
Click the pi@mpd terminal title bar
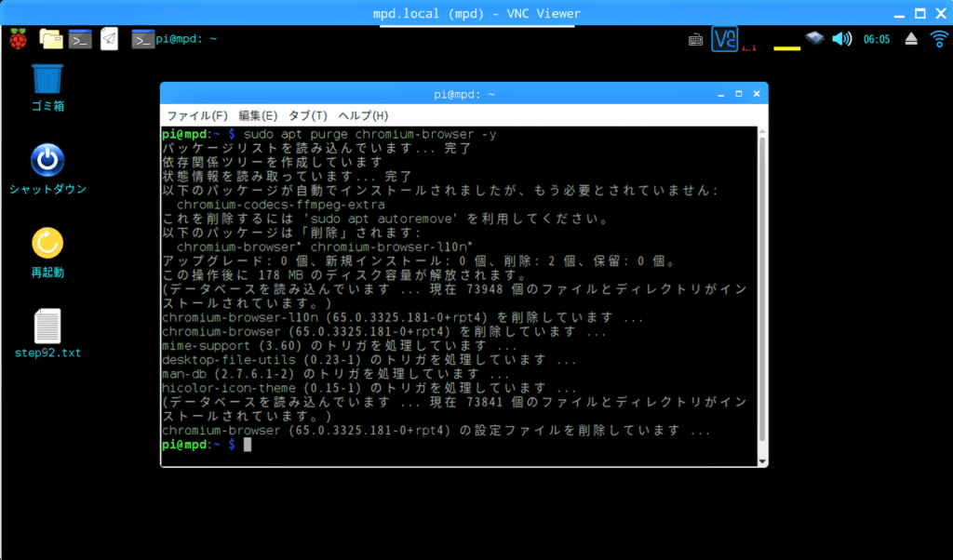464,95
